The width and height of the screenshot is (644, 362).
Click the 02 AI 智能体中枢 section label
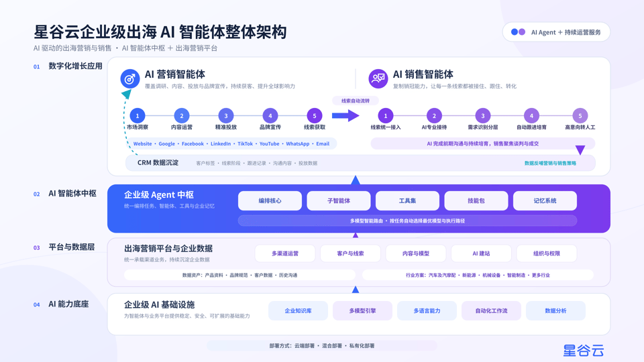(65, 193)
